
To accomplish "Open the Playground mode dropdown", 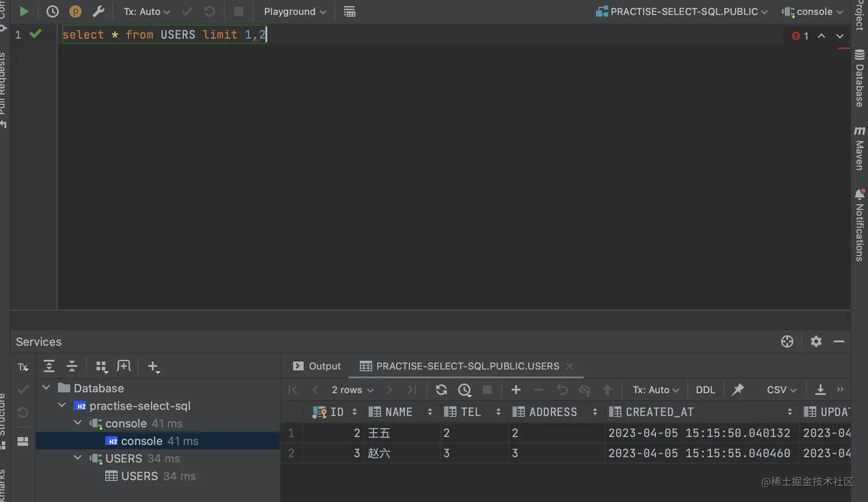I will pyautogui.click(x=295, y=11).
